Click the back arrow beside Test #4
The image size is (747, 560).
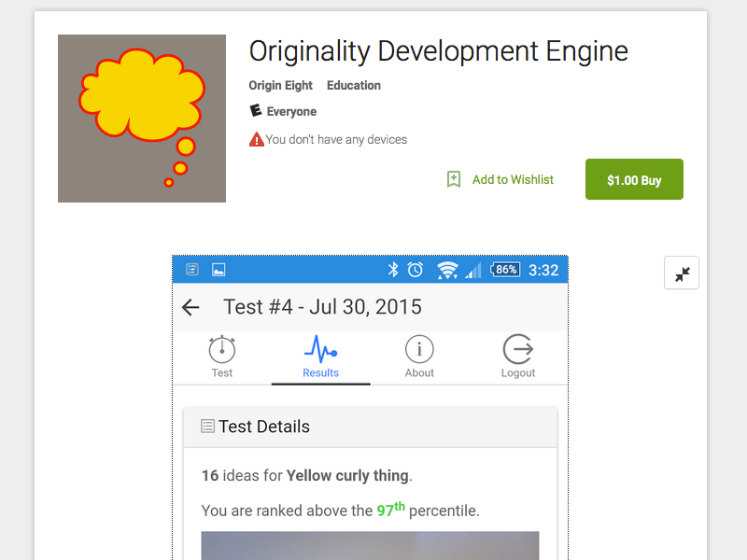[190, 307]
